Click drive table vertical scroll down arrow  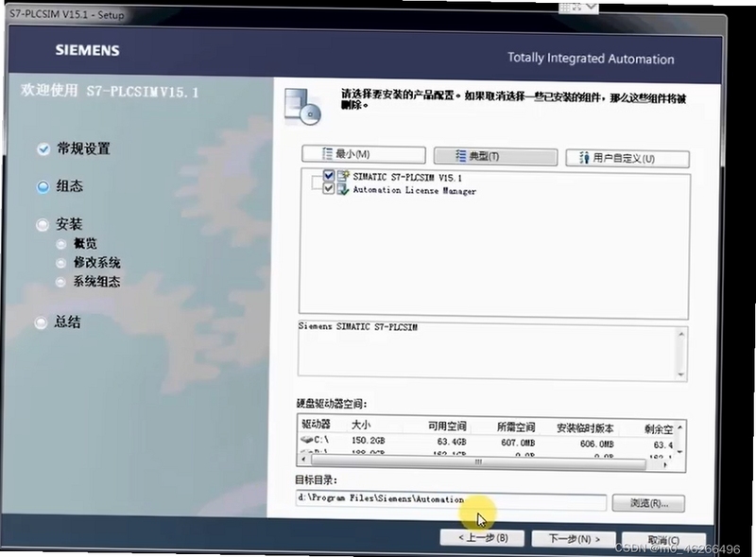pos(679,452)
